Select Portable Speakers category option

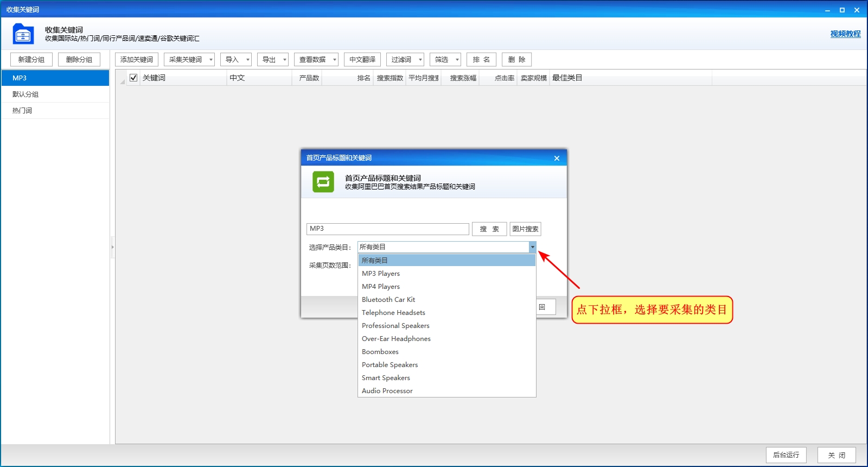(x=447, y=365)
